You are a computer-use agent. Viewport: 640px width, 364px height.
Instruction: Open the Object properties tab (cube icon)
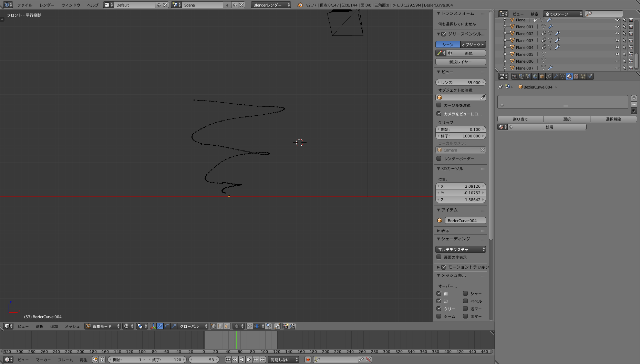542,76
